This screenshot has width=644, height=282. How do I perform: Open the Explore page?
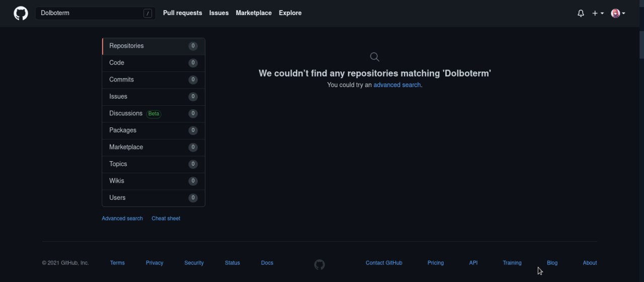click(x=290, y=13)
